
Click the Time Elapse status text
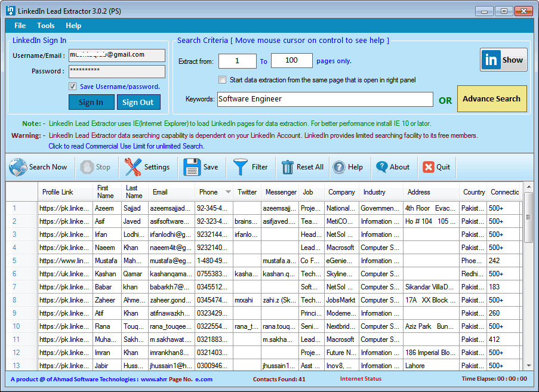(494, 379)
